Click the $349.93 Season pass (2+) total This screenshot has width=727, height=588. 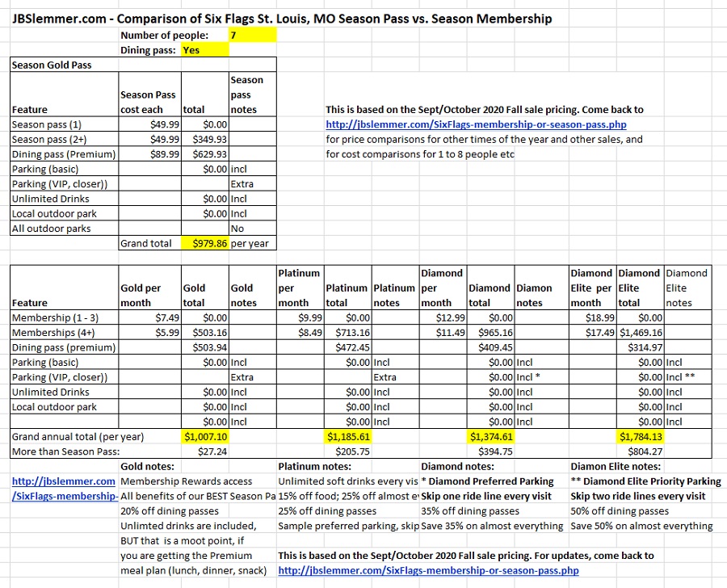click(x=205, y=140)
